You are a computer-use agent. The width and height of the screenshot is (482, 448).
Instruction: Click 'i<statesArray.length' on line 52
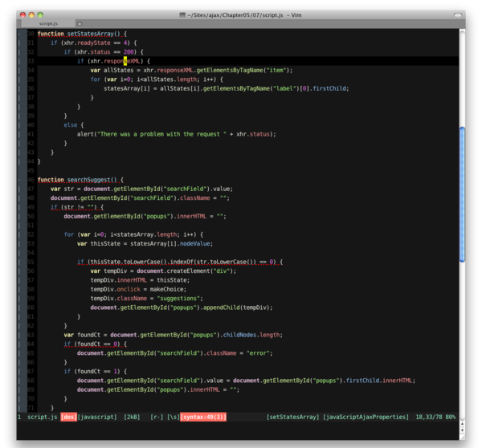pyautogui.click(x=145, y=234)
